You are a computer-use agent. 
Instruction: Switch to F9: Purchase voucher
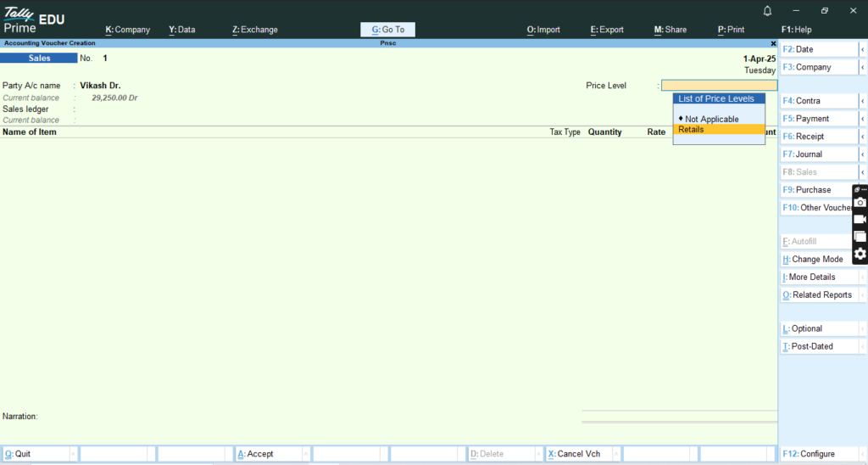click(816, 189)
